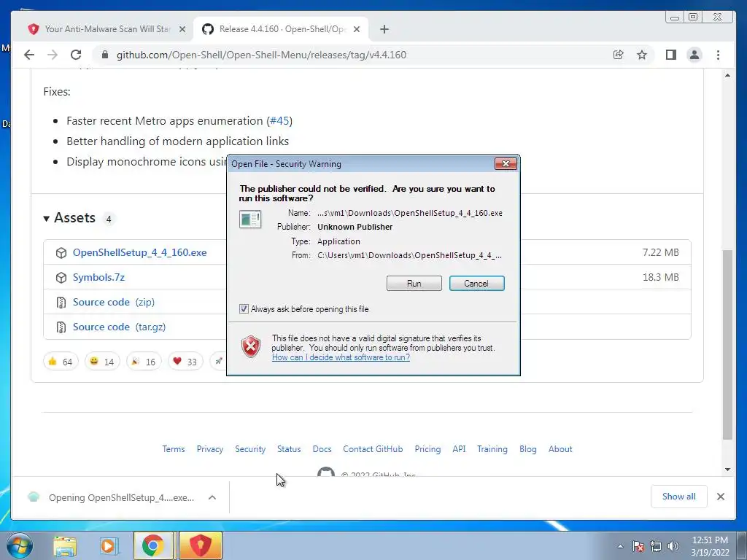Open the Windows Start button
The width and height of the screenshot is (747, 560).
19,545
